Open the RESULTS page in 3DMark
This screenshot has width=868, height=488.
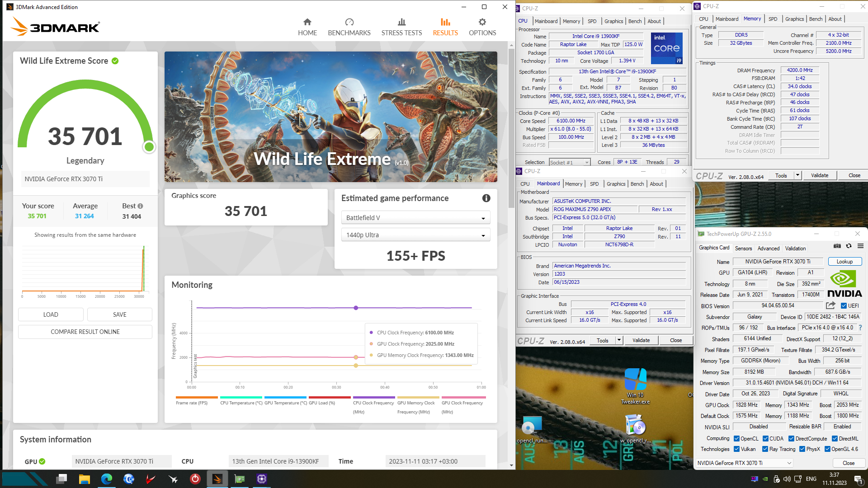pos(445,27)
